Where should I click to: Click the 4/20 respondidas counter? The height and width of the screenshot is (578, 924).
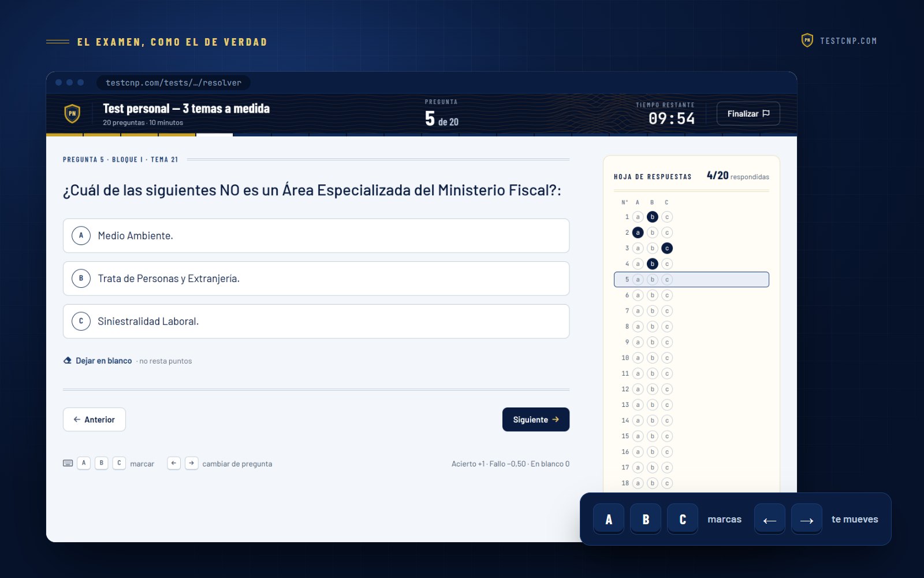(738, 176)
